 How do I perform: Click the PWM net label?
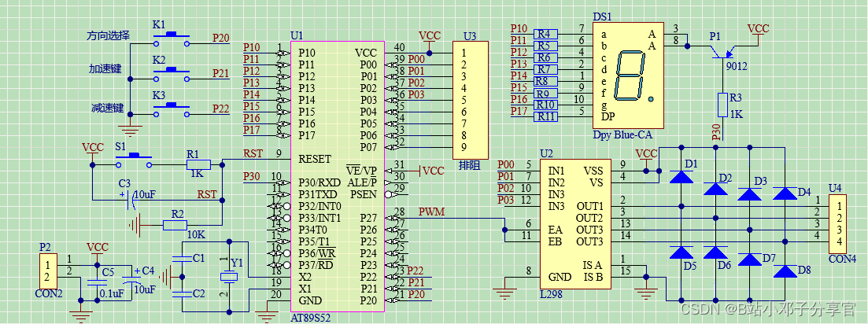pyautogui.click(x=432, y=212)
